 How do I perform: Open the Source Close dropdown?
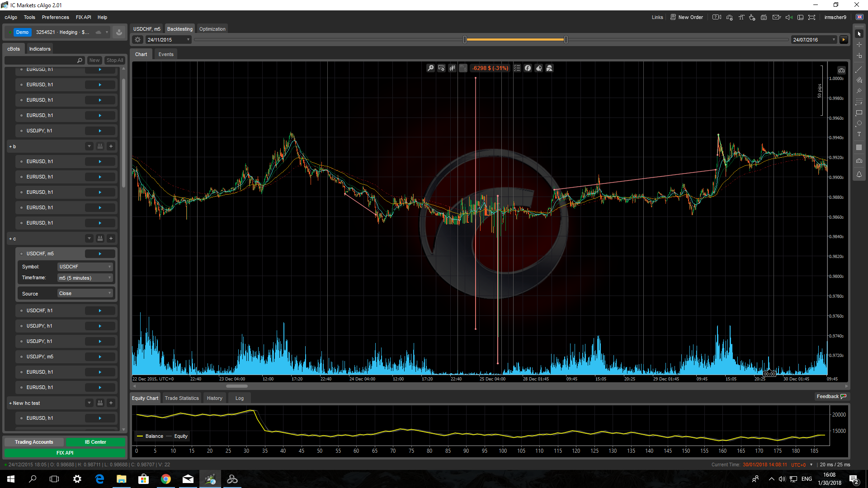point(85,294)
